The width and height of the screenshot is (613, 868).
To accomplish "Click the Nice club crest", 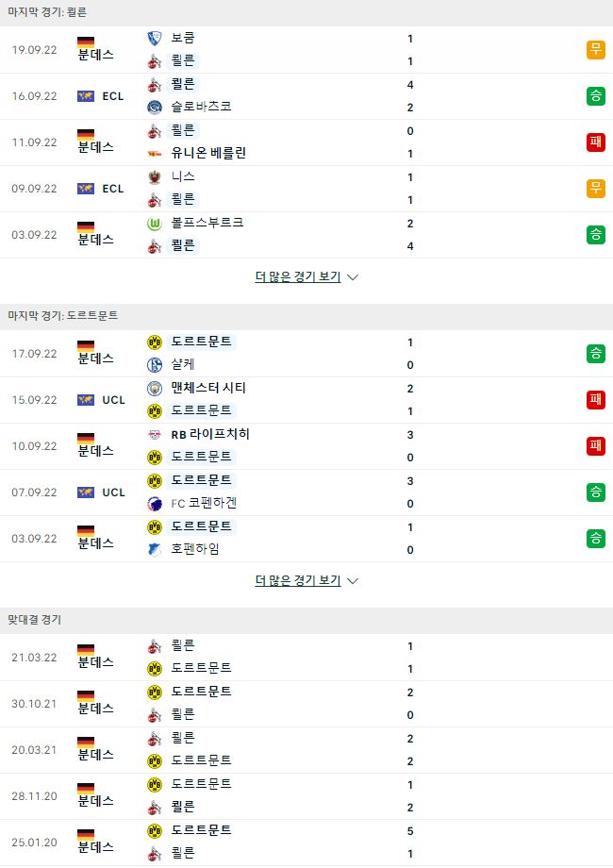I will (155, 177).
